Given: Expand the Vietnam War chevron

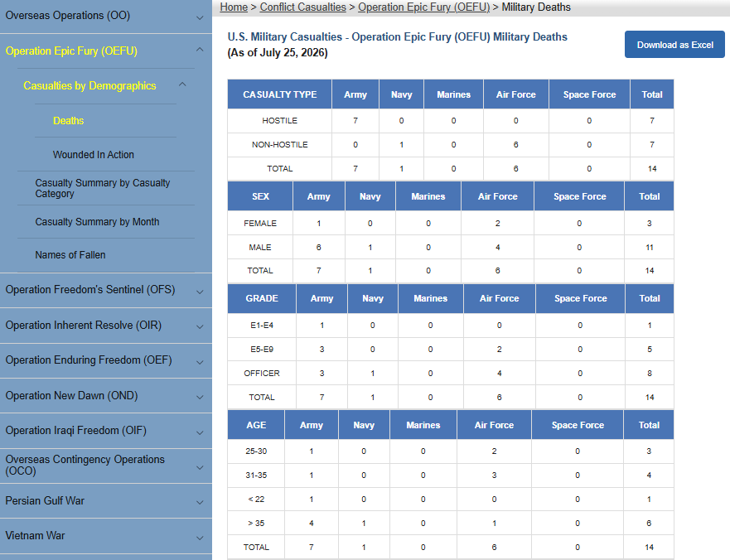Looking at the screenshot, I should pyautogui.click(x=200, y=538).
